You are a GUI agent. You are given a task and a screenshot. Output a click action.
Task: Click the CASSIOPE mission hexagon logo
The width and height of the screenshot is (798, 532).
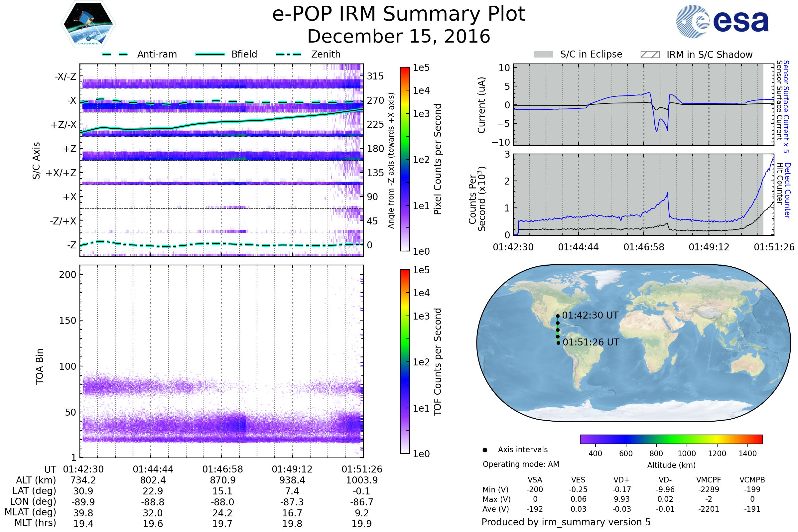pos(88,24)
